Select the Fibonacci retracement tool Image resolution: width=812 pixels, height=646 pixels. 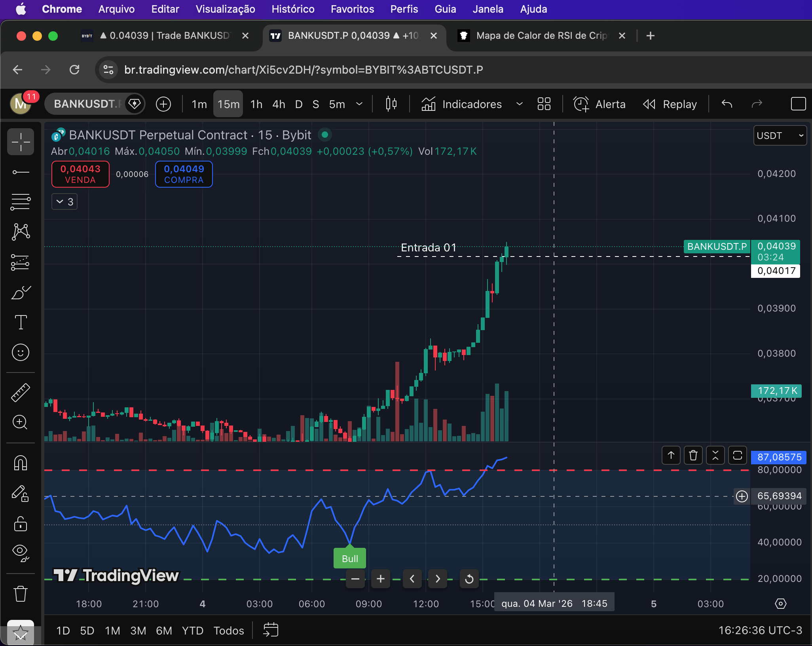coord(20,202)
